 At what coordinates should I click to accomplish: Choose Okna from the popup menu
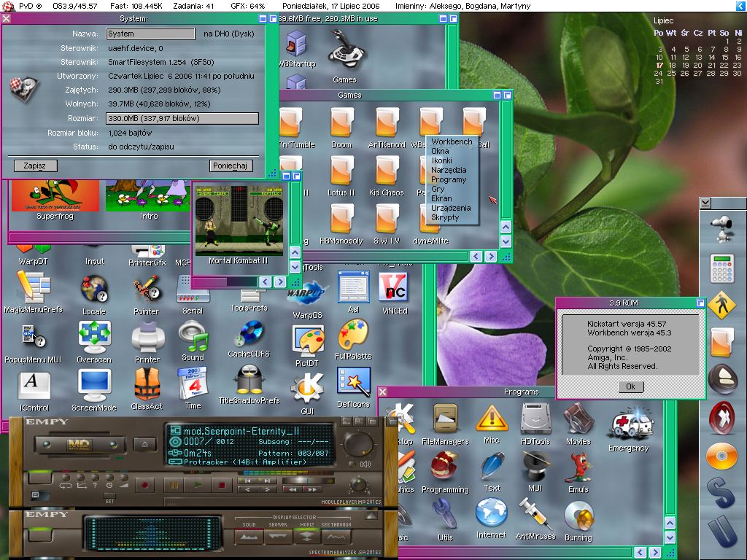(x=452, y=151)
